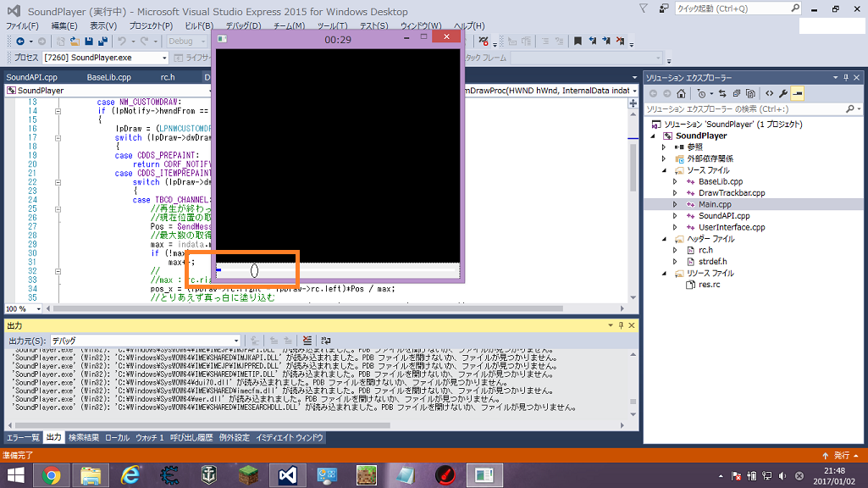Expand the 外部依存関係 tree node
Image resolution: width=868 pixels, height=488 pixels.
tap(663, 158)
